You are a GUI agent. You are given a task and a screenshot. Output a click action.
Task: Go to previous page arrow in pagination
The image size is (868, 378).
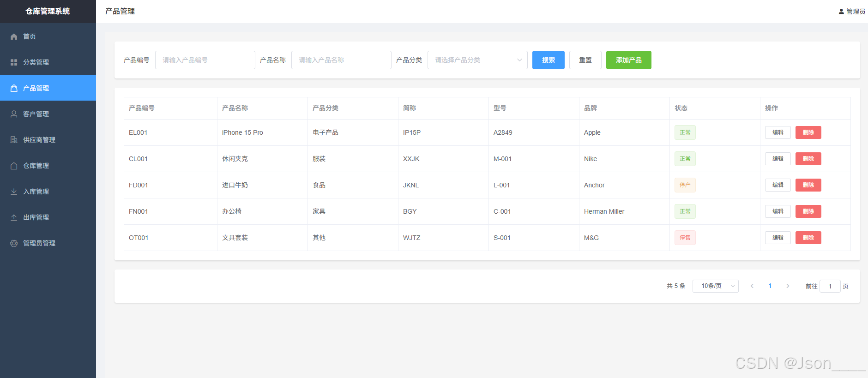[x=752, y=286]
